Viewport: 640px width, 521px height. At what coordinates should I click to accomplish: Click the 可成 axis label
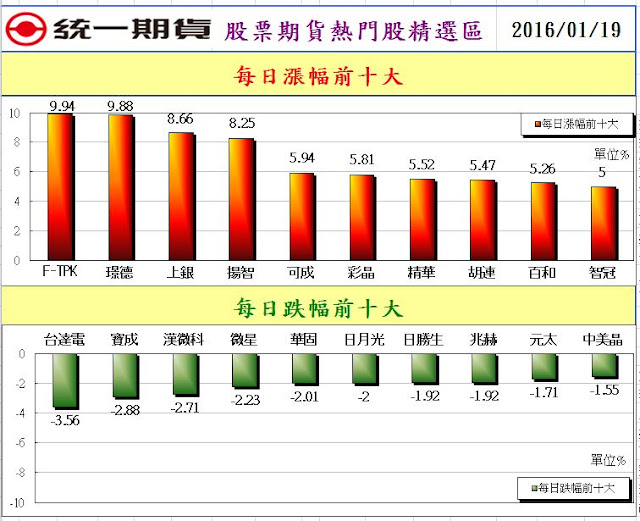[x=301, y=272]
